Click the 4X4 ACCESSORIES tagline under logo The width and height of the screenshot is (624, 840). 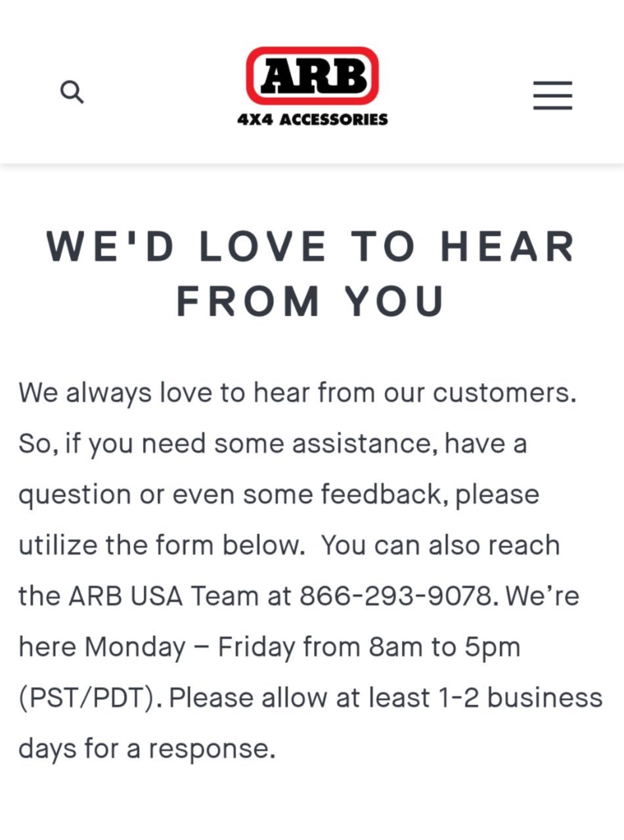(313, 120)
